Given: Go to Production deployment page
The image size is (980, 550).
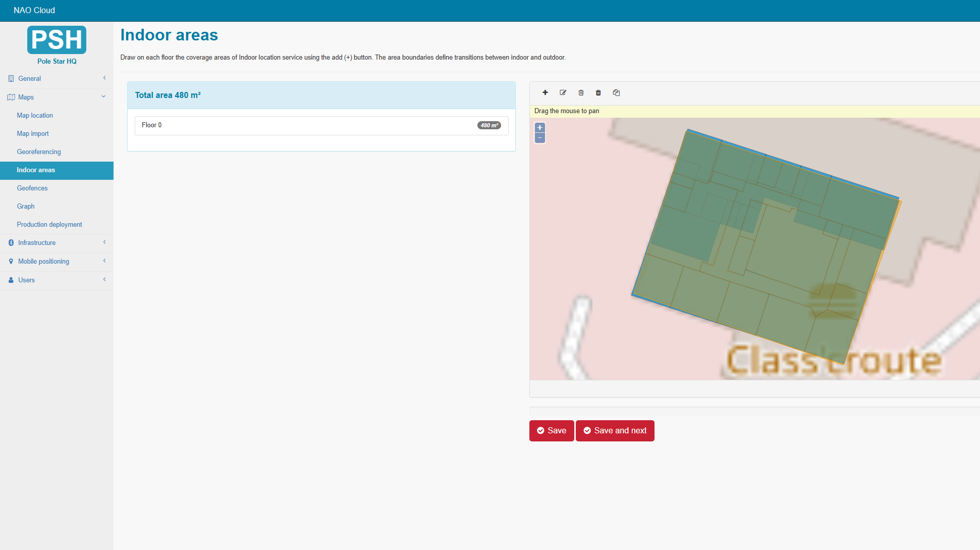Looking at the screenshot, I should 49,224.
